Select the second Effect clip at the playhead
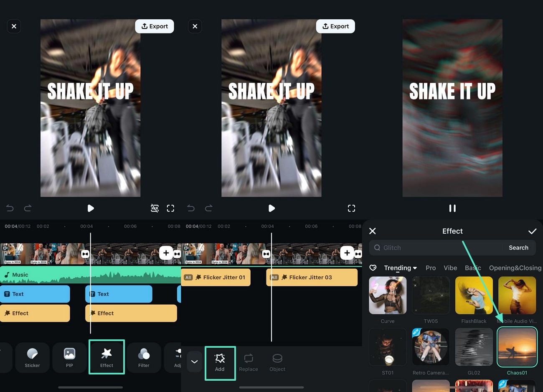543x392 pixels. [x=131, y=313]
